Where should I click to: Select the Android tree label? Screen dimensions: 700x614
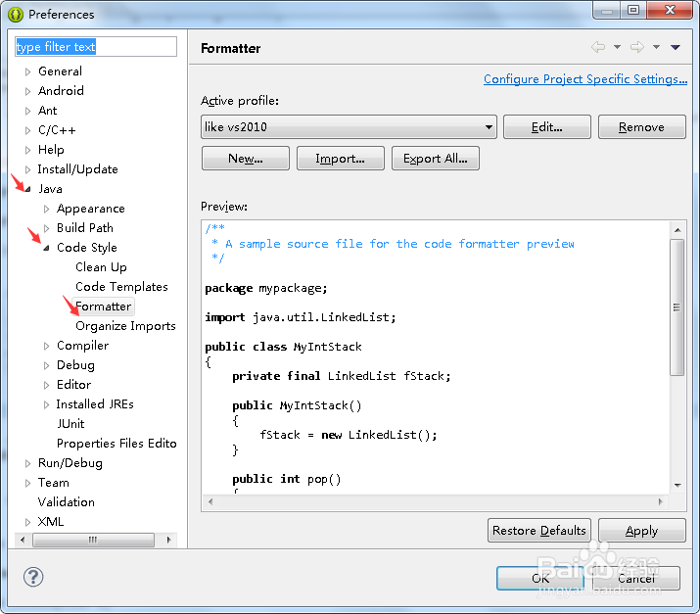pos(61,91)
